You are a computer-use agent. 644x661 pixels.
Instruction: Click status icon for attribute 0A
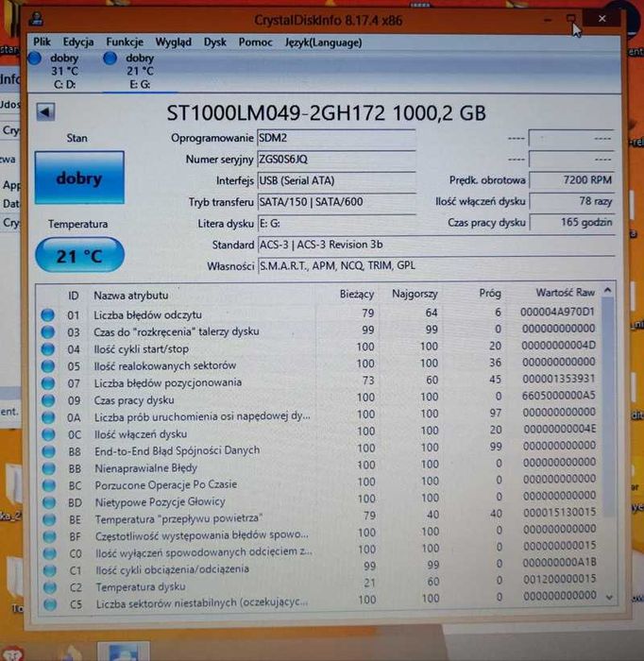[x=48, y=417]
